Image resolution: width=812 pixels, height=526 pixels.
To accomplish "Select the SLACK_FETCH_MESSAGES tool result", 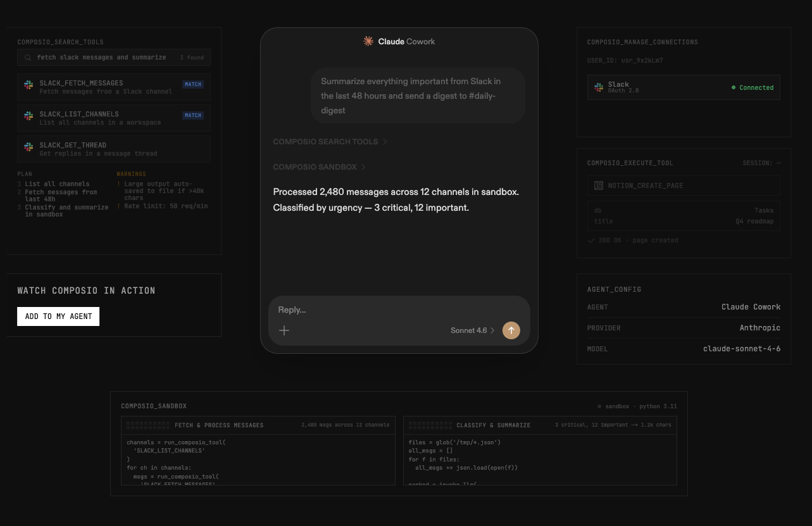I will [x=114, y=87].
